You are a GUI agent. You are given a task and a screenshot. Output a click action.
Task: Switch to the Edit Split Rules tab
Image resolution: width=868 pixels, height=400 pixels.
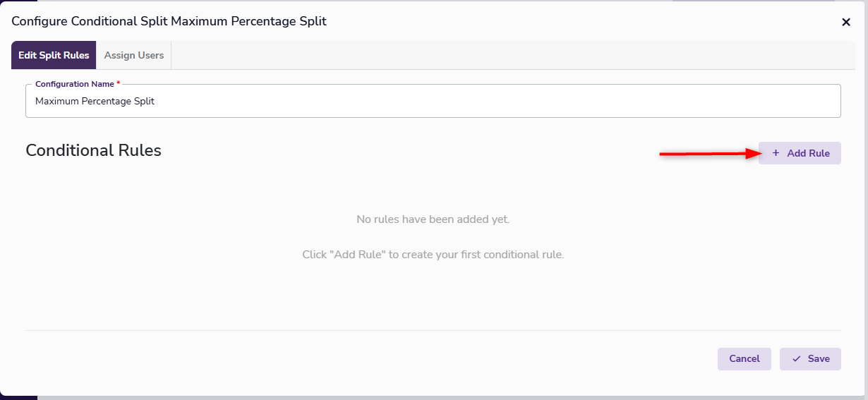click(54, 55)
